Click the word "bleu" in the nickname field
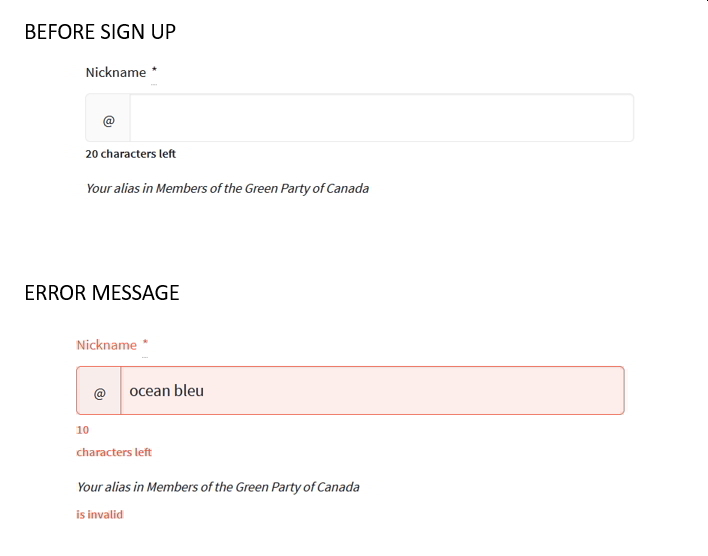The image size is (708, 556). pyautogui.click(x=189, y=391)
